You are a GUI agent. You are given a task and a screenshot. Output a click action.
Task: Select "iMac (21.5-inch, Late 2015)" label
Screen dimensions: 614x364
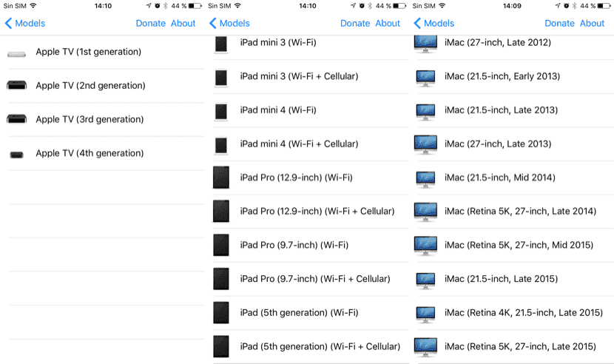coord(502,279)
